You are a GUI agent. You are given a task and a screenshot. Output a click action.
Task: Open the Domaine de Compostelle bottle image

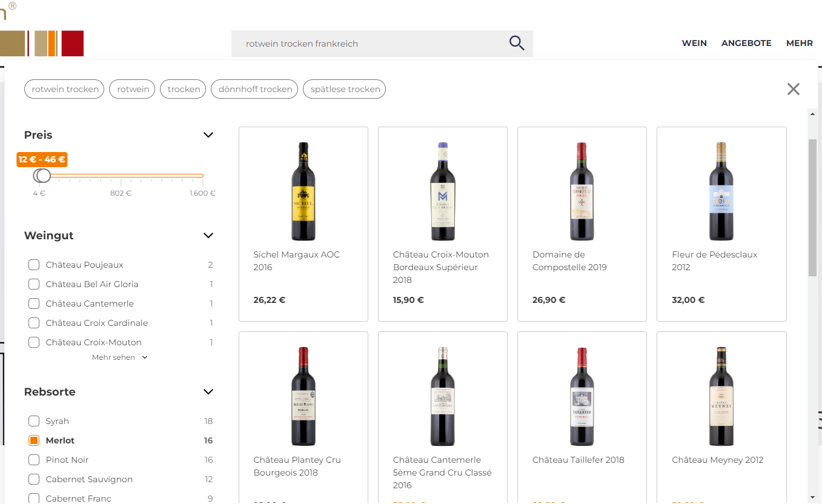(x=582, y=191)
